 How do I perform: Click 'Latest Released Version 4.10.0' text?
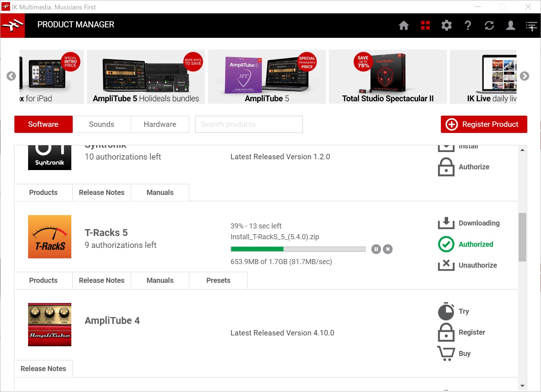[x=282, y=333]
